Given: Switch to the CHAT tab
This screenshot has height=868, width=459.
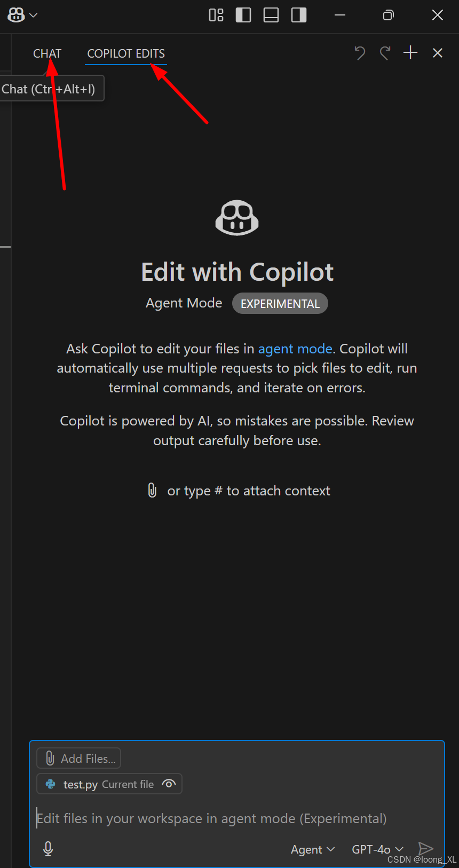Looking at the screenshot, I should [x=47, y=53].
